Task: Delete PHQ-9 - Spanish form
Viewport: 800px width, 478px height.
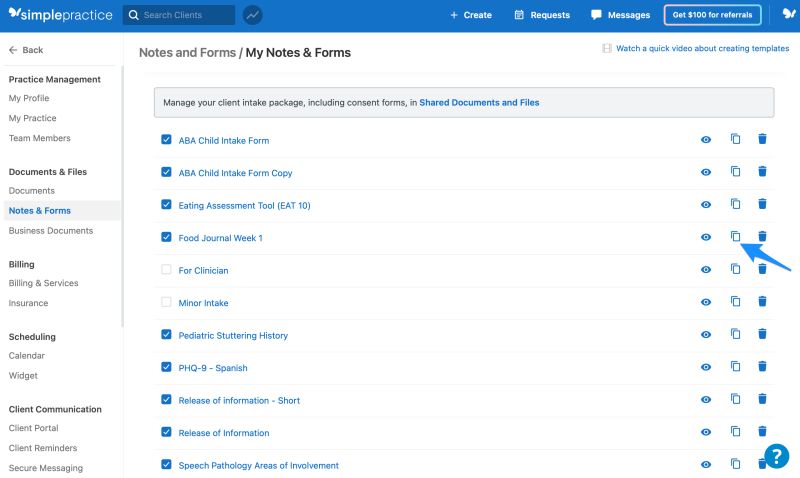Action: 762,366
